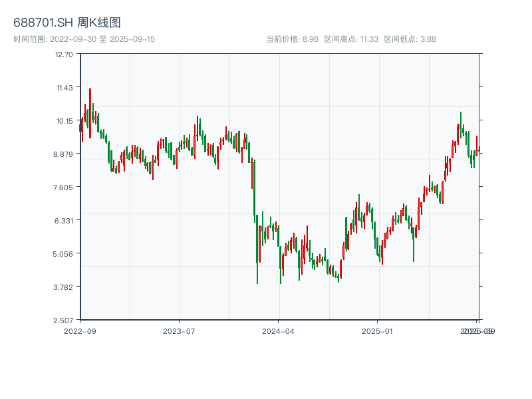Select the 2025-01 date axis label
The width and height of the screenshot is (532, 399).
(378, 331)
